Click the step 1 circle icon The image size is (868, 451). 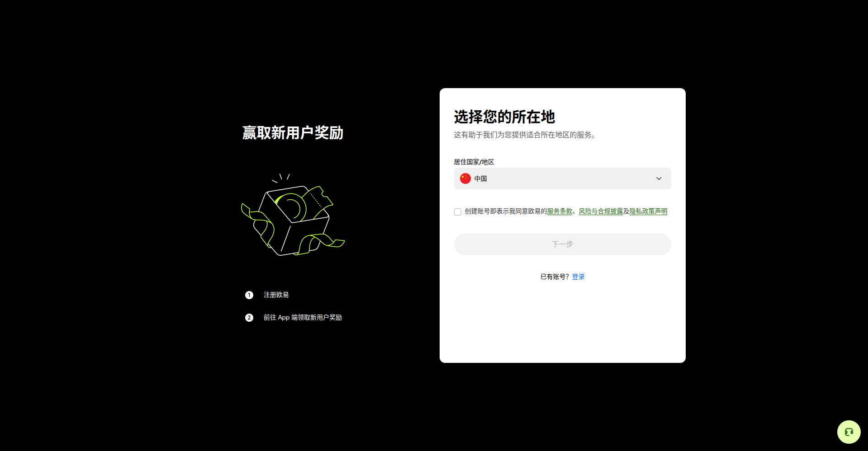pos(249,295)
